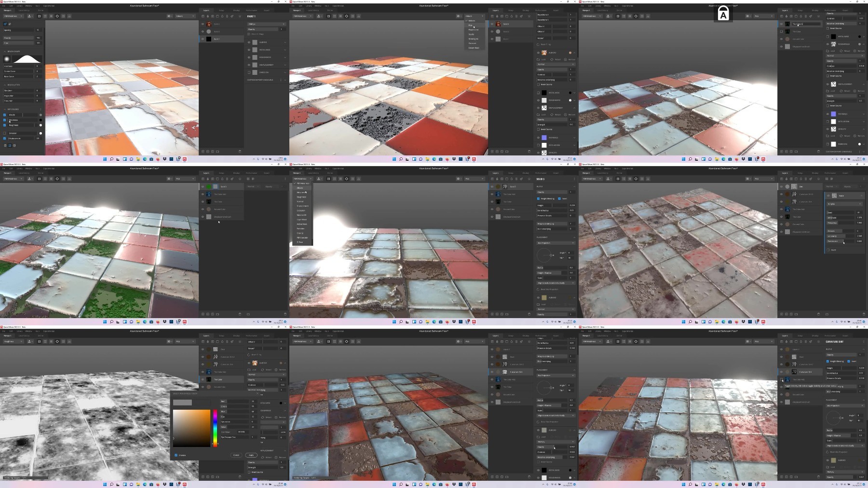Click the three-dot menu beside the Solid 3 title in the channel list window

click(x=574, y=179)
